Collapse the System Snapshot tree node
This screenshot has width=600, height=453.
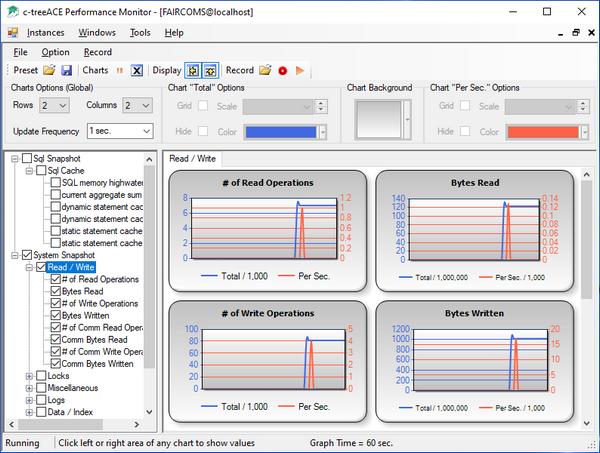point(15,255)
